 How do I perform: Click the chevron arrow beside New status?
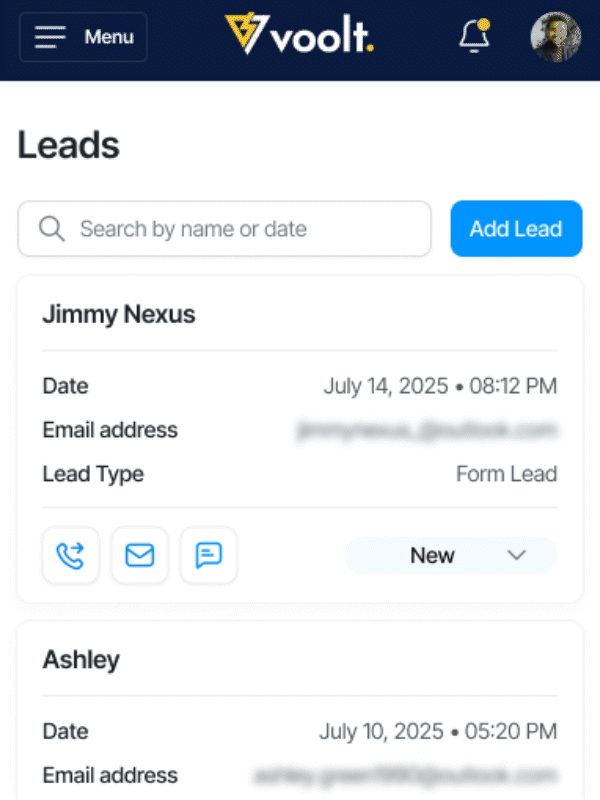(517, 555)
